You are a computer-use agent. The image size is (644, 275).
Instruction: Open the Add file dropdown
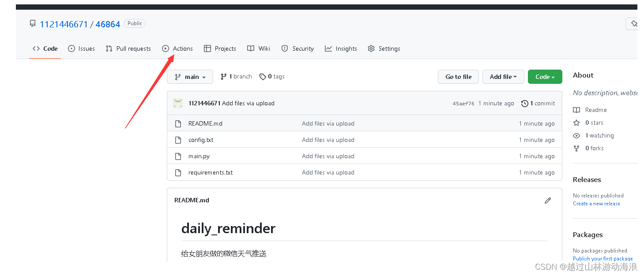point(503,77)
